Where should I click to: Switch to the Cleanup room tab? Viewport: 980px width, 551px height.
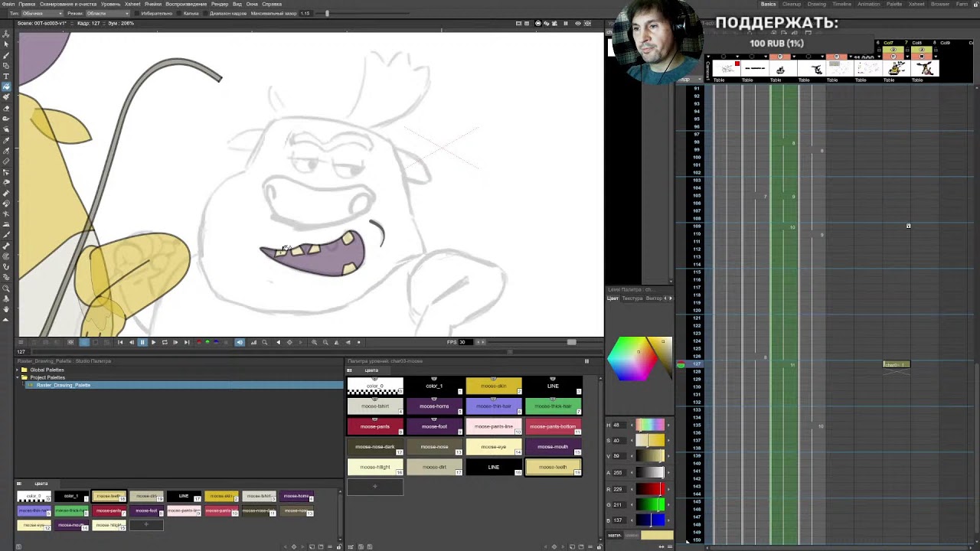pyautogui.click(x=791, y=4)
